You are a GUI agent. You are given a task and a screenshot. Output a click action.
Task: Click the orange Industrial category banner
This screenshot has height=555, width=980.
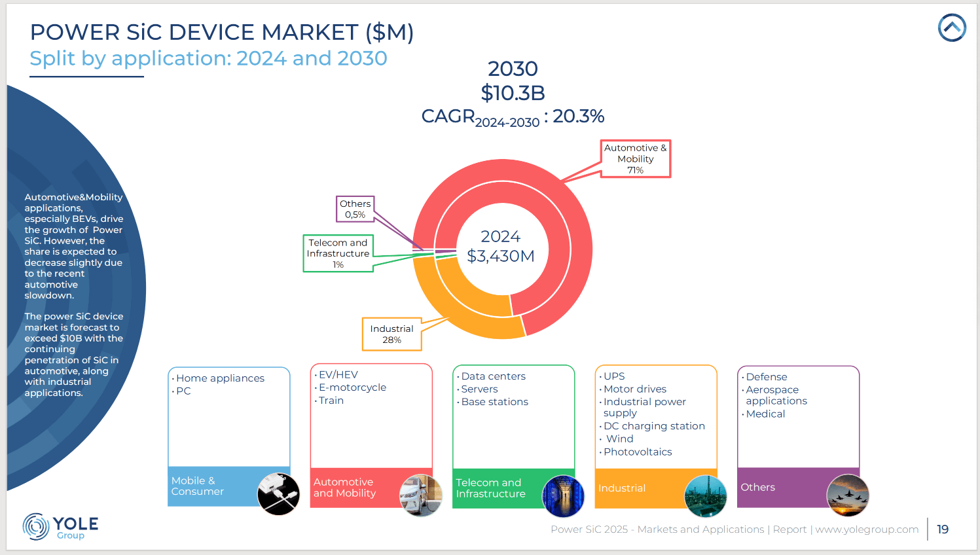click(x=636, y=488)
